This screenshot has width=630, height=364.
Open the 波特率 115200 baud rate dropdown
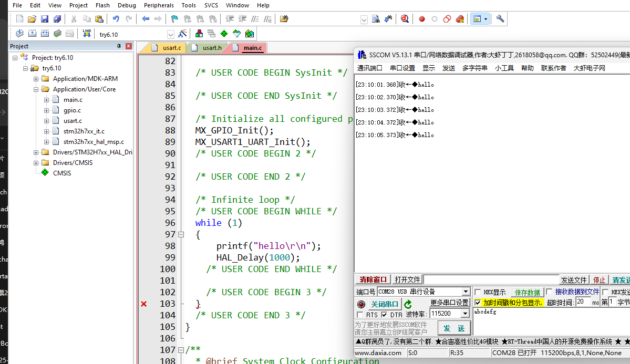pos(465,314)
